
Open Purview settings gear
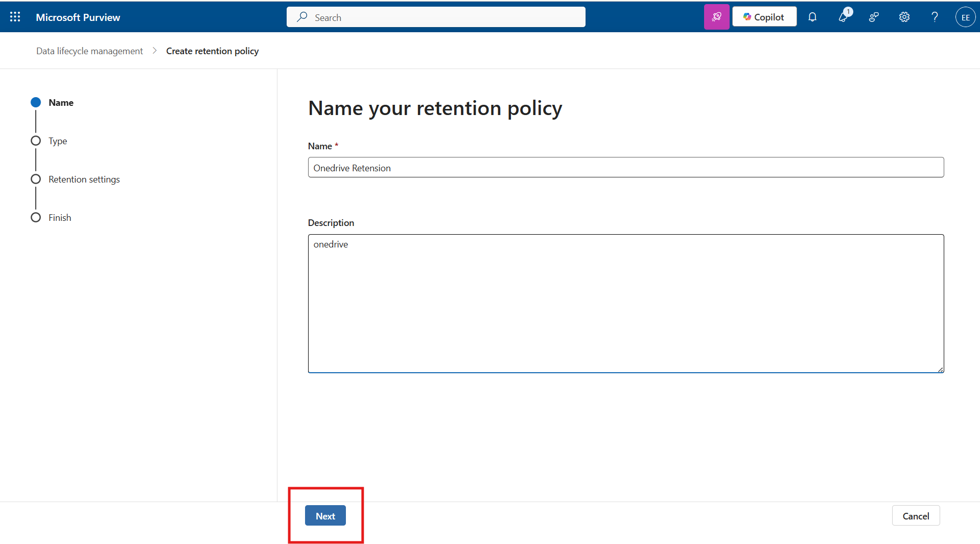pos(904,17)
